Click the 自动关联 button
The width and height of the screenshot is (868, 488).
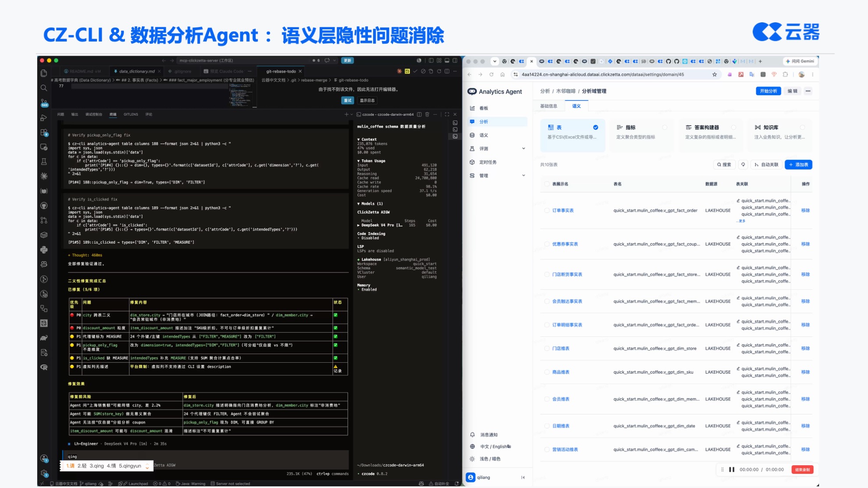pyautogui.click(x=766, y=165)
